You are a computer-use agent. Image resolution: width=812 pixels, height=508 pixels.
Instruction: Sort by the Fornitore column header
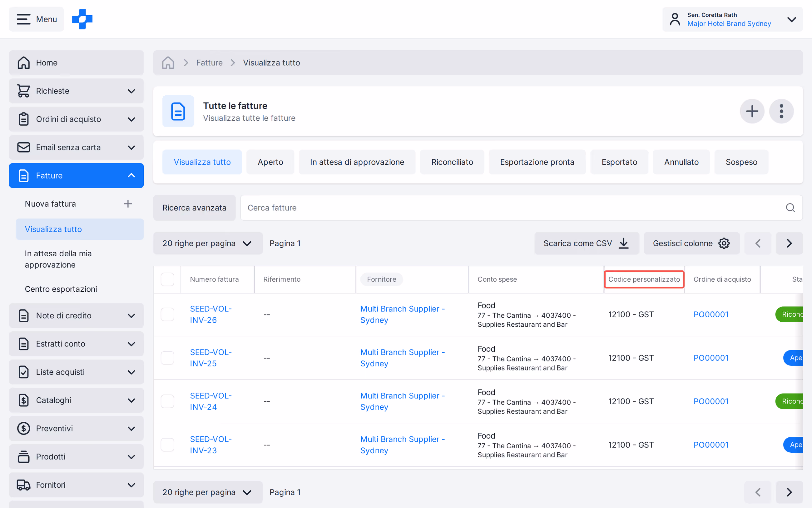coord(382,279)
